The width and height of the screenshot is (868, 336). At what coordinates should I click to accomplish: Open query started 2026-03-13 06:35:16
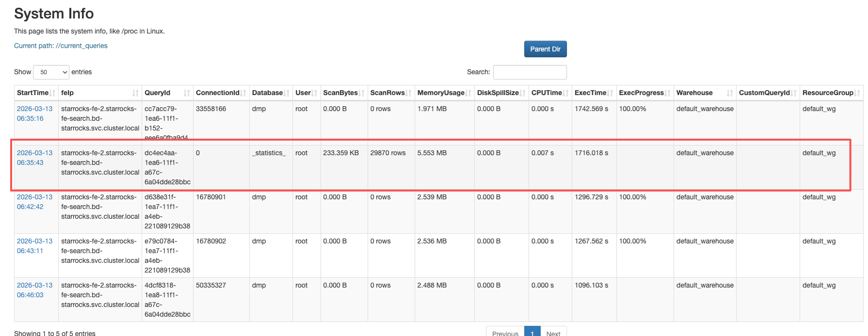(x=34, y=113)
